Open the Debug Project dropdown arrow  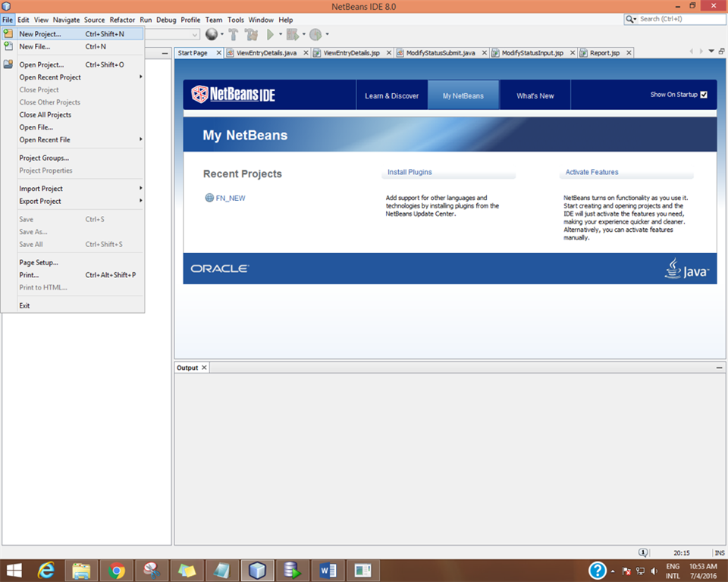point(304,34)
